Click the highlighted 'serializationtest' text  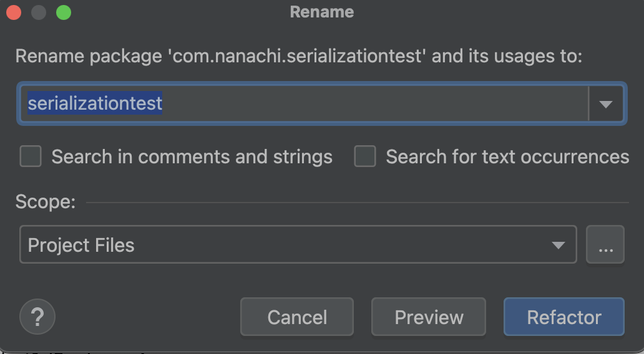tap(95, 103)
